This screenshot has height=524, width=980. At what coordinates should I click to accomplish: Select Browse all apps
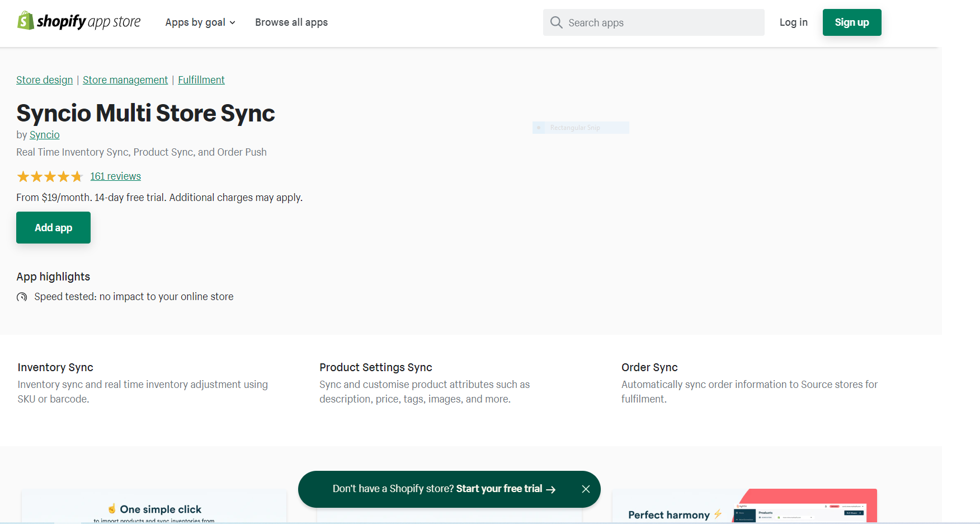(x=291, y=22)
